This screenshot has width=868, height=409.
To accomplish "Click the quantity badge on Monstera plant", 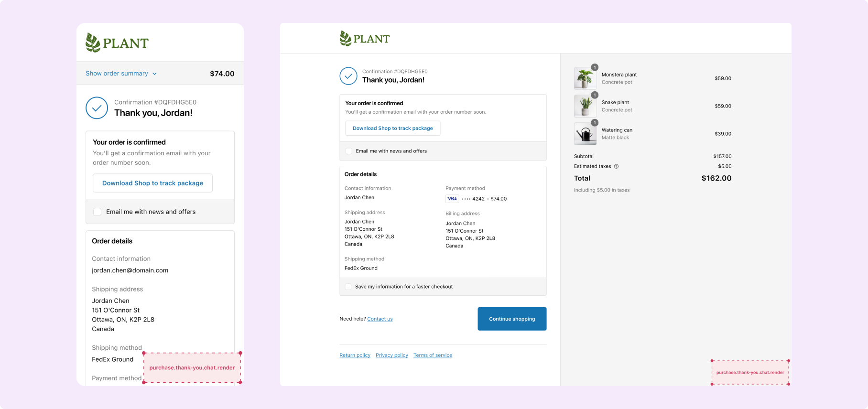I will (x=595, y=67).
